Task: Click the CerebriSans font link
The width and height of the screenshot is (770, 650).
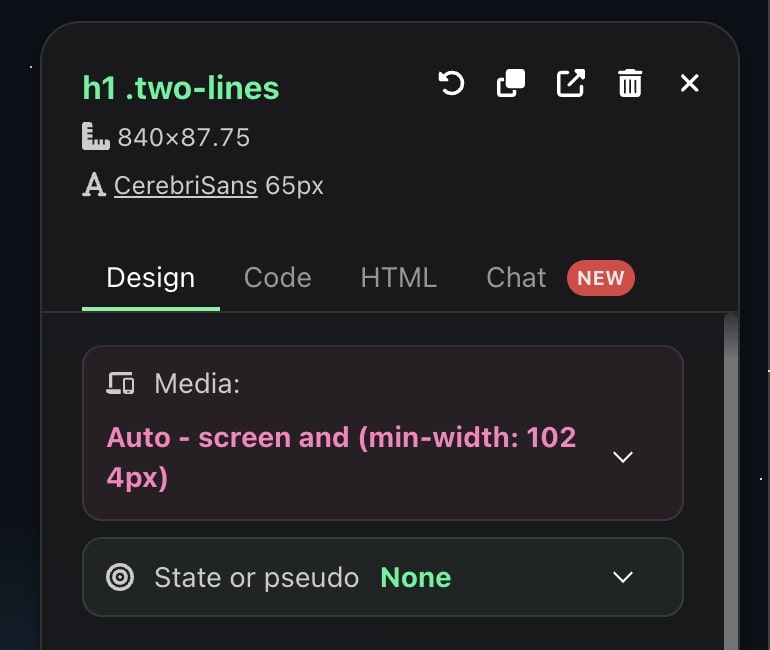Action: pyautogui.click(x=186, y=186)
